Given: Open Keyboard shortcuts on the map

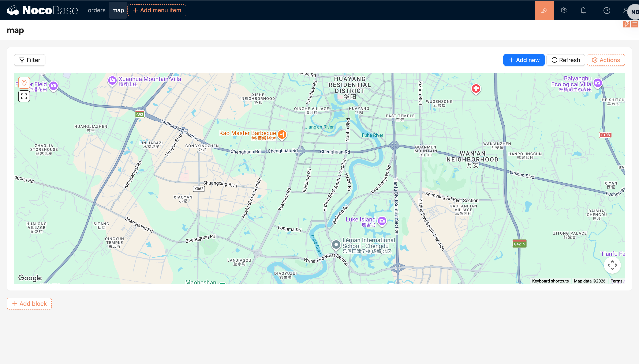Looking at the screenshot, I should pyautogui.click(x=550, y=281).
